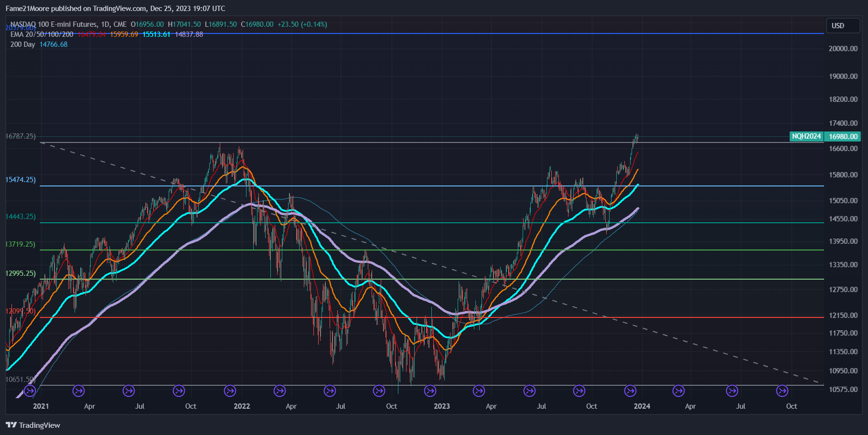Click the lavender EMA 200 value 14837.88
The width and height of the screenshot is (868, 435).
click(189, 34)
